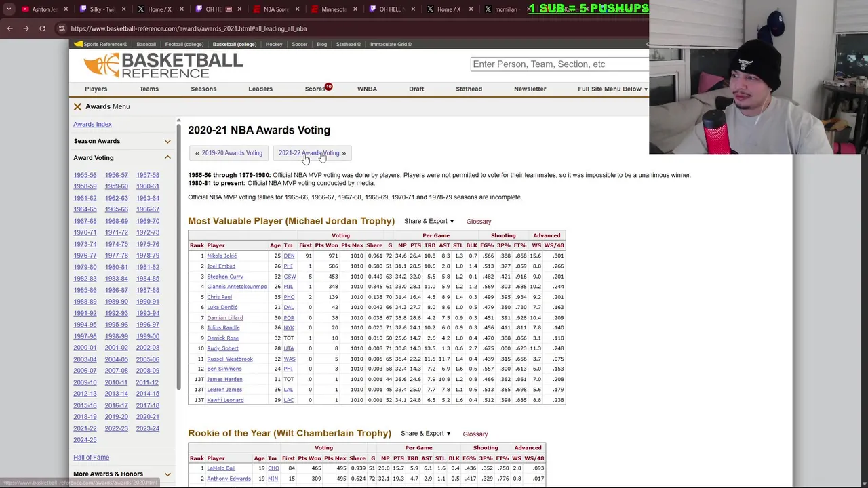Open the Sports Reference link
The image size is (868, 488).
(100, 44)
